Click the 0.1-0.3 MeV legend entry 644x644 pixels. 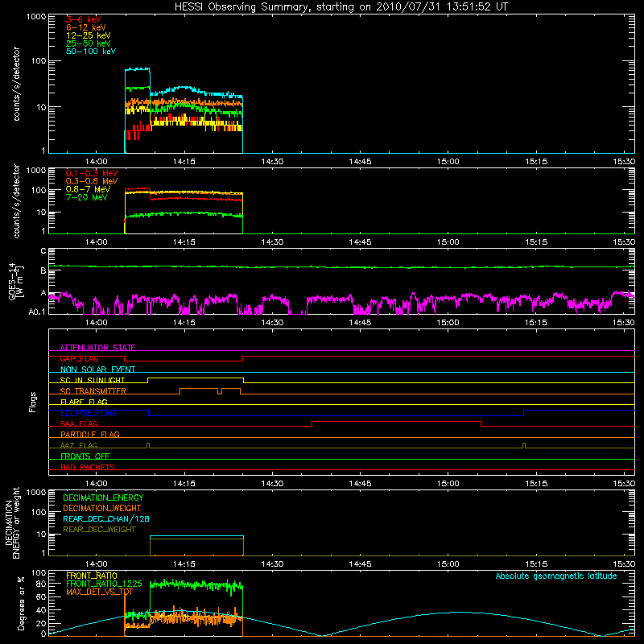(x=92, y=173)
